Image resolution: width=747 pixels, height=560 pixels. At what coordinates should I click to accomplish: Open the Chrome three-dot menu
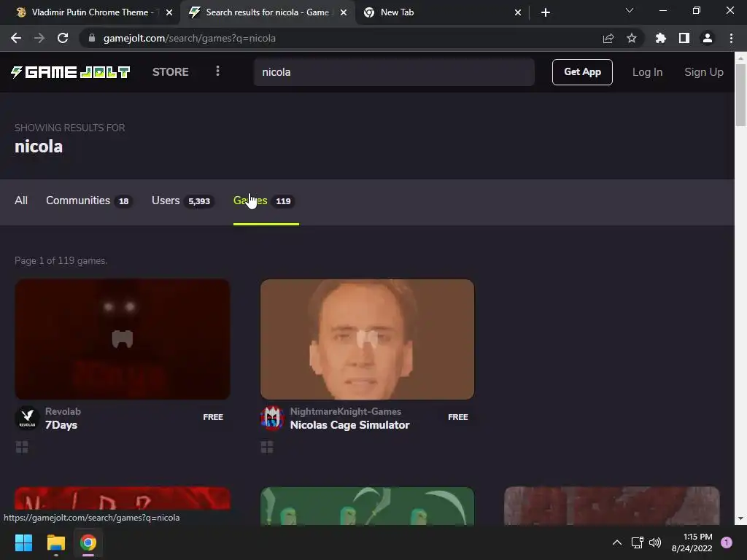click(x=731, y=38)
